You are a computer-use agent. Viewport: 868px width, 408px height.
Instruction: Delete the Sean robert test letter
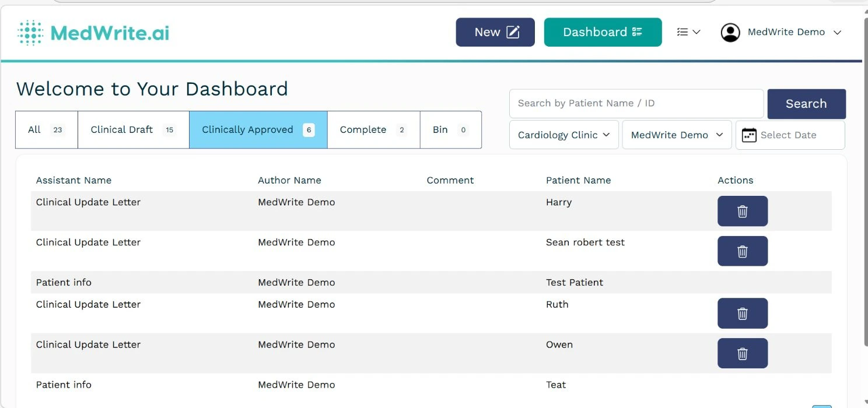click(742, 251)
